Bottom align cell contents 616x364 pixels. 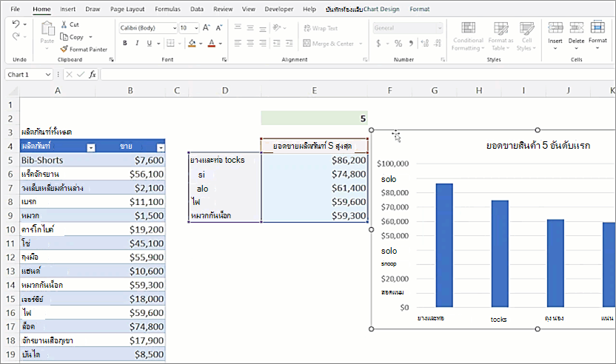coord(263,27)
